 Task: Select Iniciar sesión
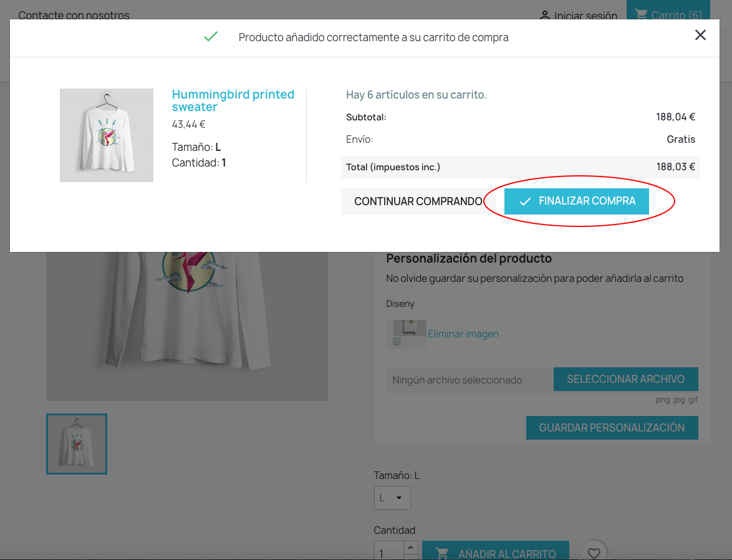tap(585, 16)
